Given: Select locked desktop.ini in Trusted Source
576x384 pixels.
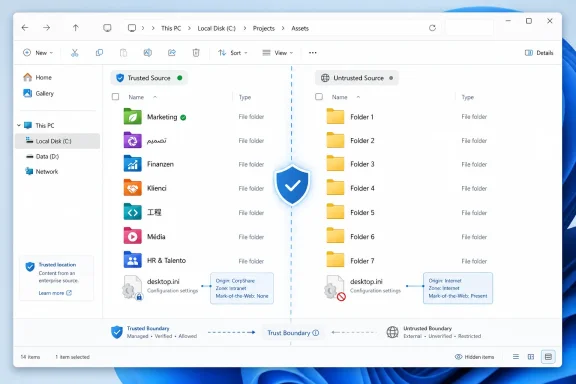Looking at the screenshot, I should click(161, 287).
